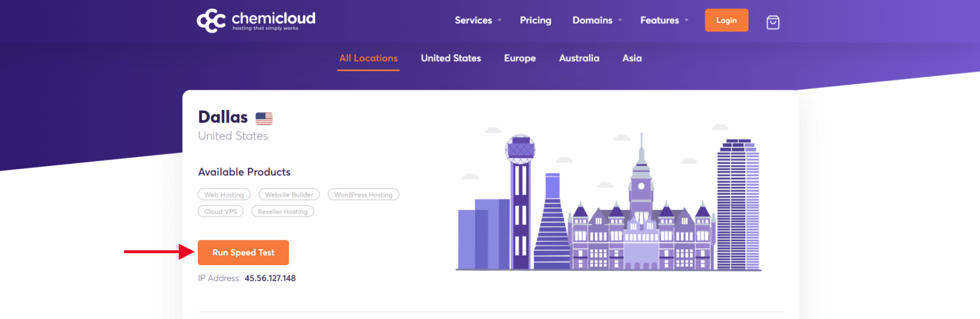This screenshot has width=980, height=319.
Task: Click the US flag beside Dallas
Action: (264, 118)
